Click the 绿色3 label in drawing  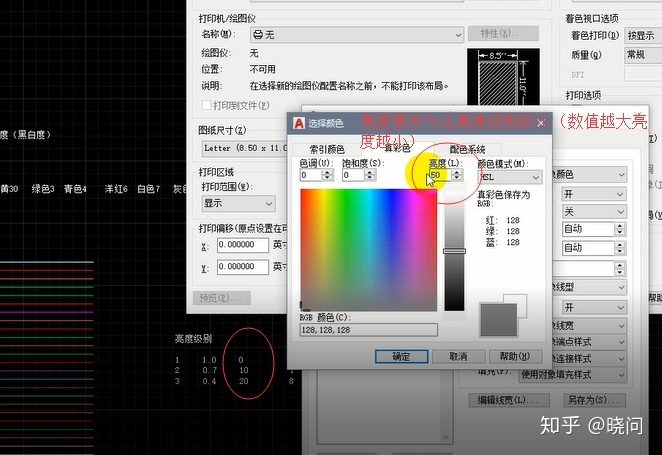(43, 189)
